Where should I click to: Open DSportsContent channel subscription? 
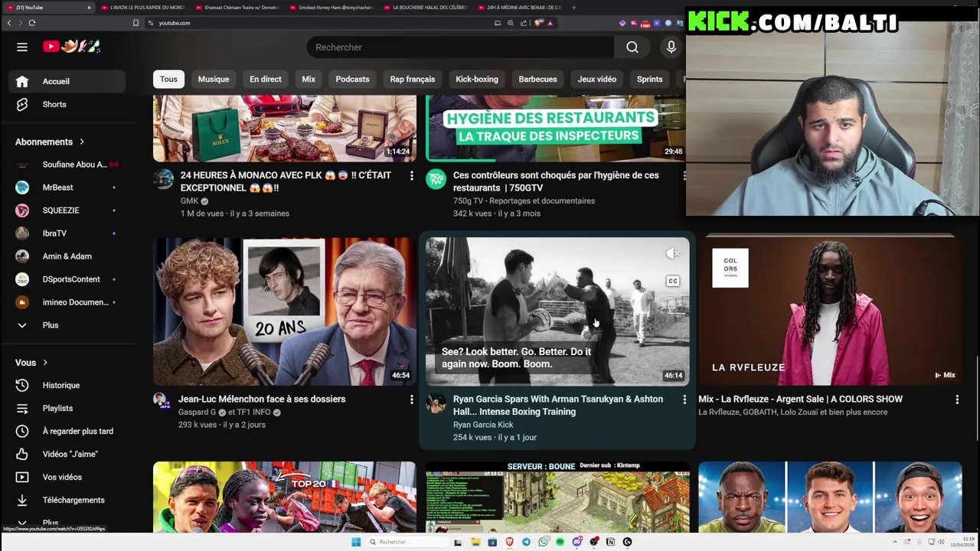[67, 279]
